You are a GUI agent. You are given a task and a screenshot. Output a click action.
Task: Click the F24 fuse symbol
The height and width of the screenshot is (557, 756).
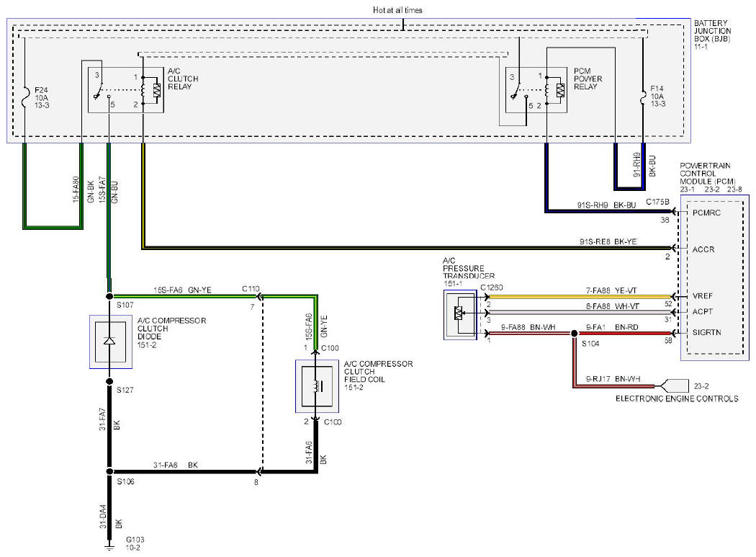(25, 97)
